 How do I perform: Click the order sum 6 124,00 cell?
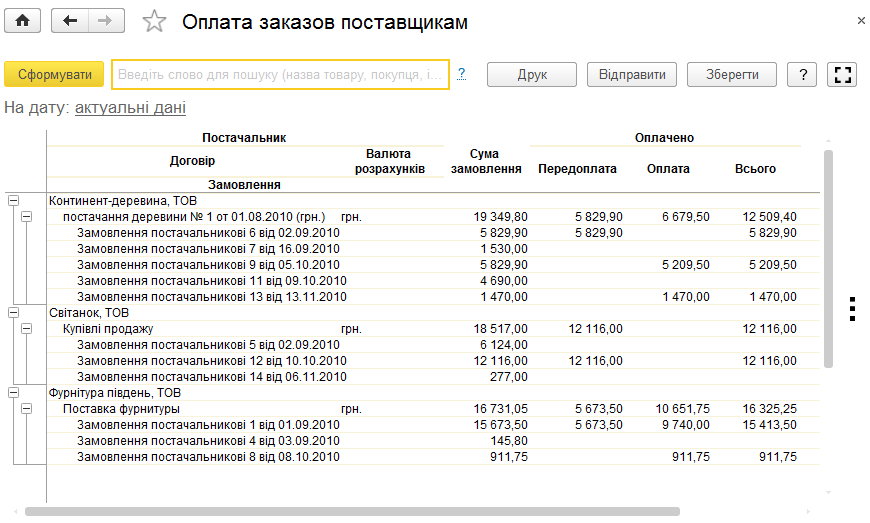point(504,345)
